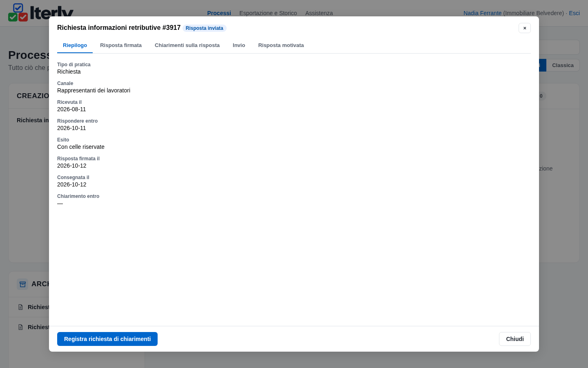Click the Iterly logo icon

click(18, 13)
